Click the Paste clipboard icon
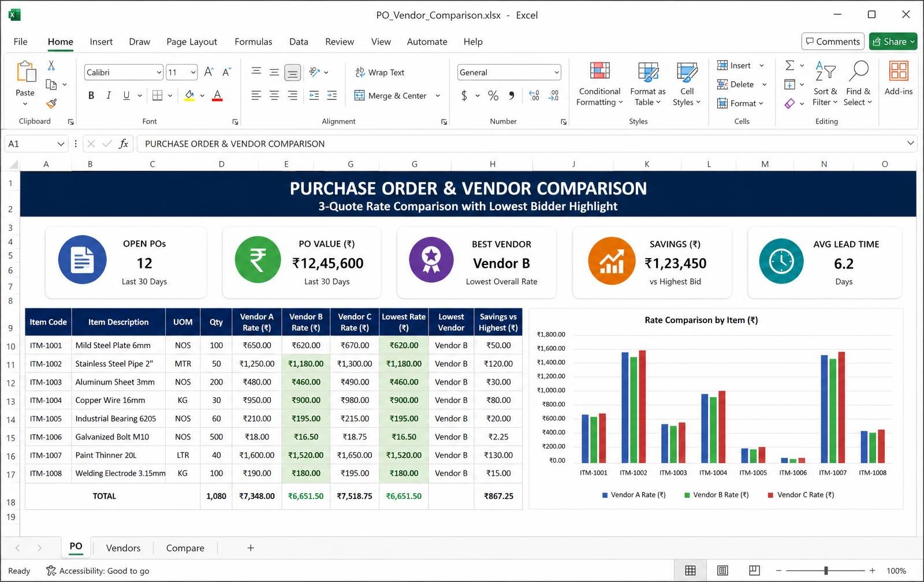The width and height of the screenshot is (924, 582). [x=25, y=72]
